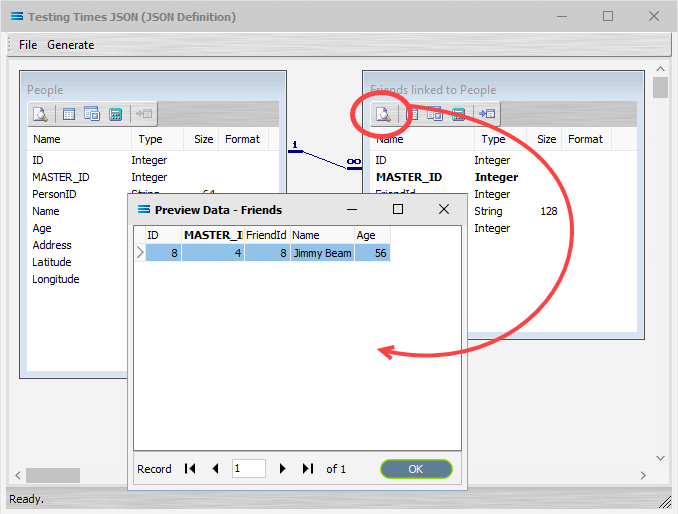Click Format column header in Friends table
The width and height of the screenshot is (678, 514).
586,139
